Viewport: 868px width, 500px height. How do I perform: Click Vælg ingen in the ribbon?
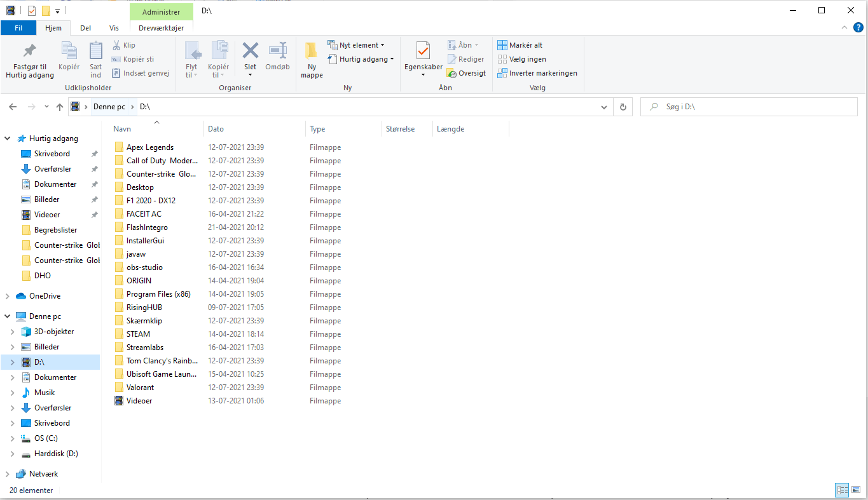(x=521, y=59)
